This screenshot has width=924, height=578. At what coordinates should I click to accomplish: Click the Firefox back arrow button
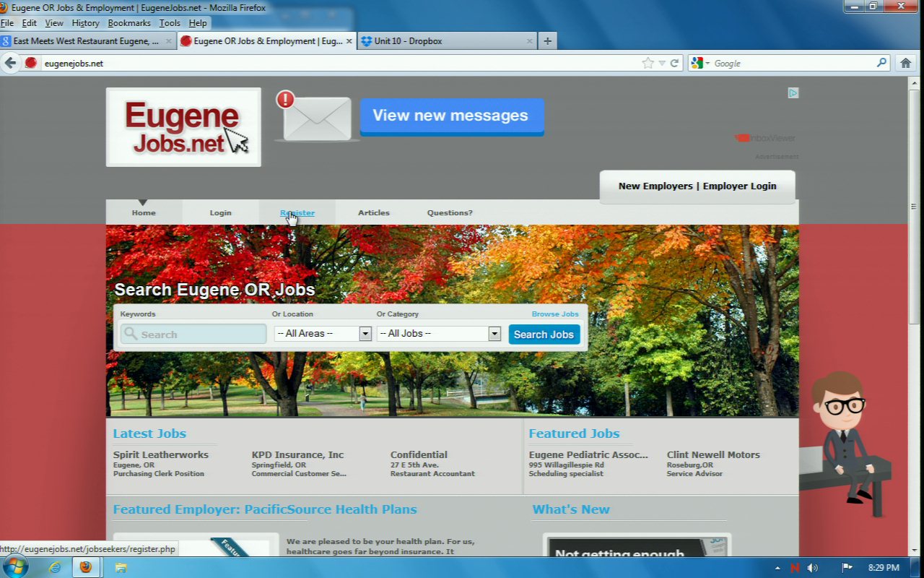[x=10, y=63]
